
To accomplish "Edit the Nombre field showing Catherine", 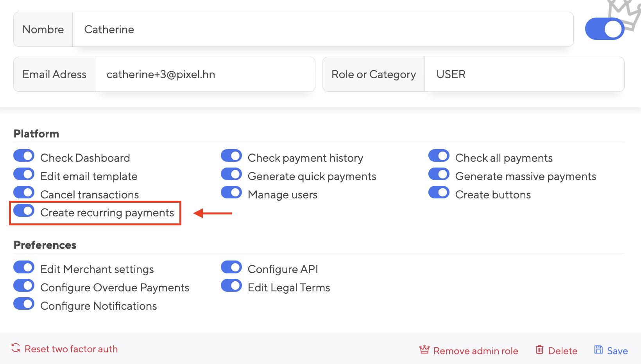I will [274, 29].
